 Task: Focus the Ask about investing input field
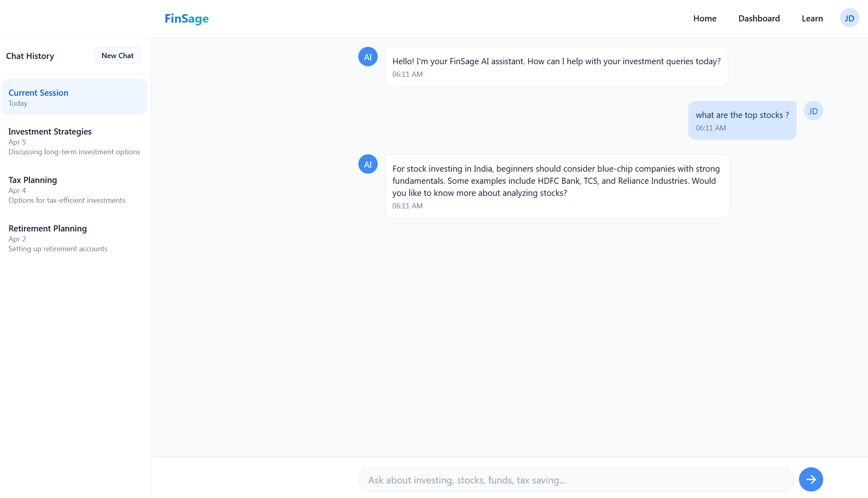[576, 480]
